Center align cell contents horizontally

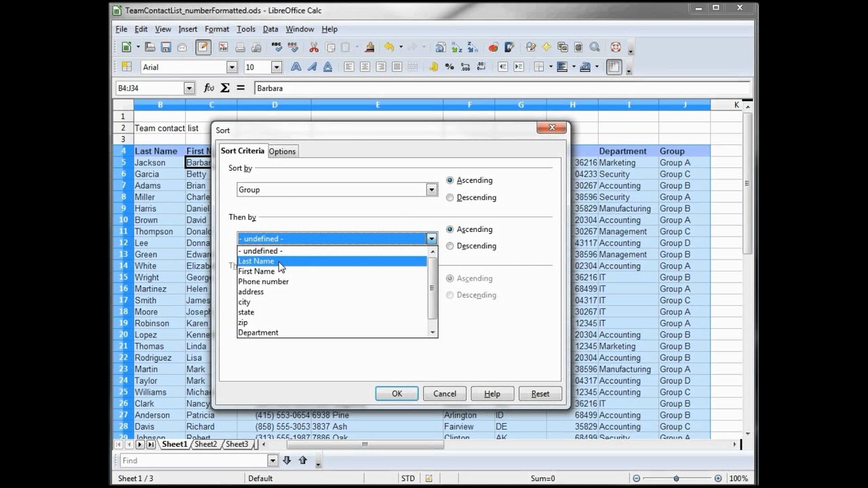pyautogui.click(x=365, y=66)
